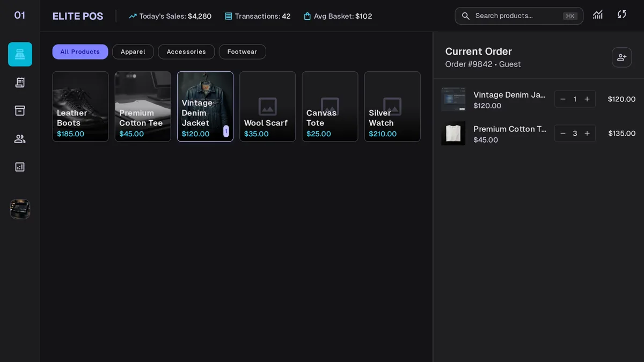Click the Premium Cotton T... order item name
This screenshot has height=362, width=644.
[x=510, y=129]
